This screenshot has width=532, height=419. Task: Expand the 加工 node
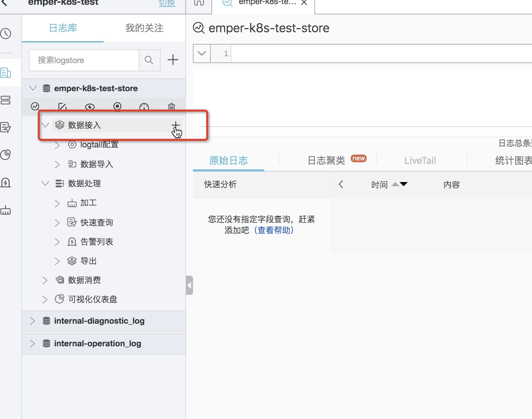[57, 204]
